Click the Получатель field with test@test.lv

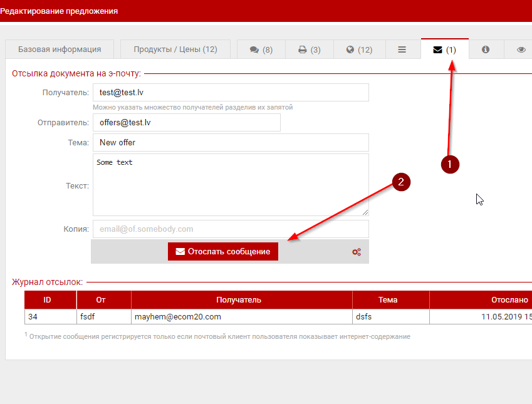(231, 92)
